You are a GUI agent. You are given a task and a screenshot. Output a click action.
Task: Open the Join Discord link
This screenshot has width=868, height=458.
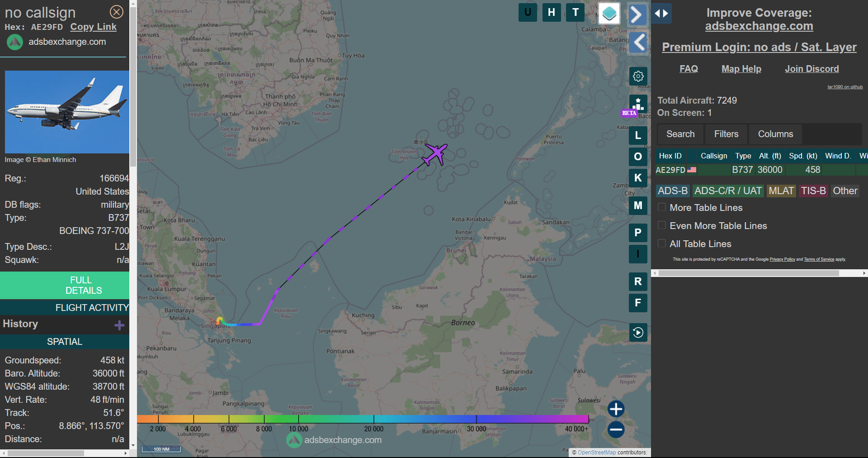point(812,69)
